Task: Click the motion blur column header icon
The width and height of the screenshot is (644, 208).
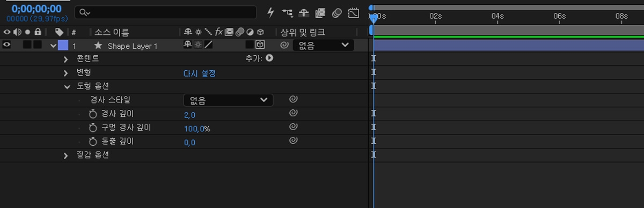Action: click(x=240, y=32)
